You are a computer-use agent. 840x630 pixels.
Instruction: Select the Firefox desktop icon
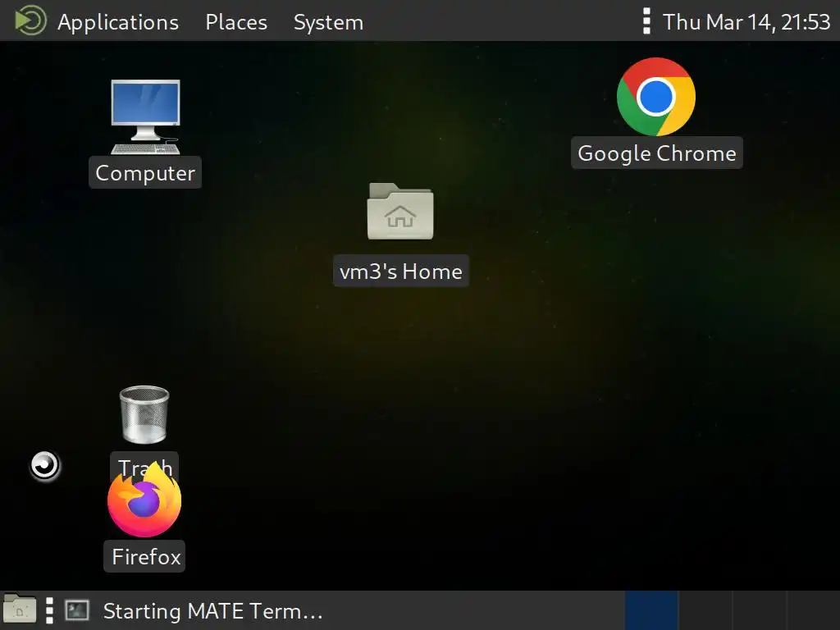point(144,501)
